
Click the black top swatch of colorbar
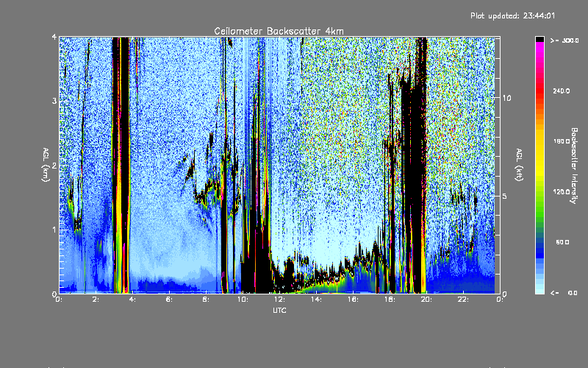pos(539,39)
